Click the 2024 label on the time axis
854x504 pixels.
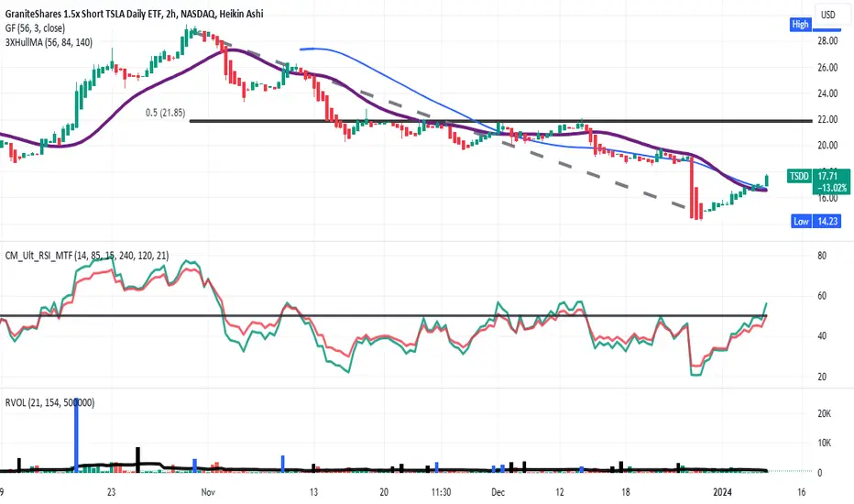point(723,492)
